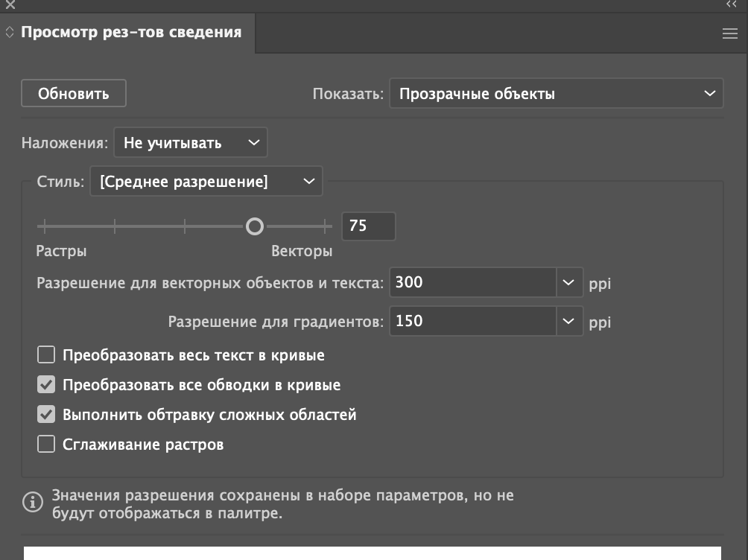The width and height of the screenshot is (748, 560).
Task: Click the gradient resolution field (150)
Action: pyautogui.click(x=472, y=322)
